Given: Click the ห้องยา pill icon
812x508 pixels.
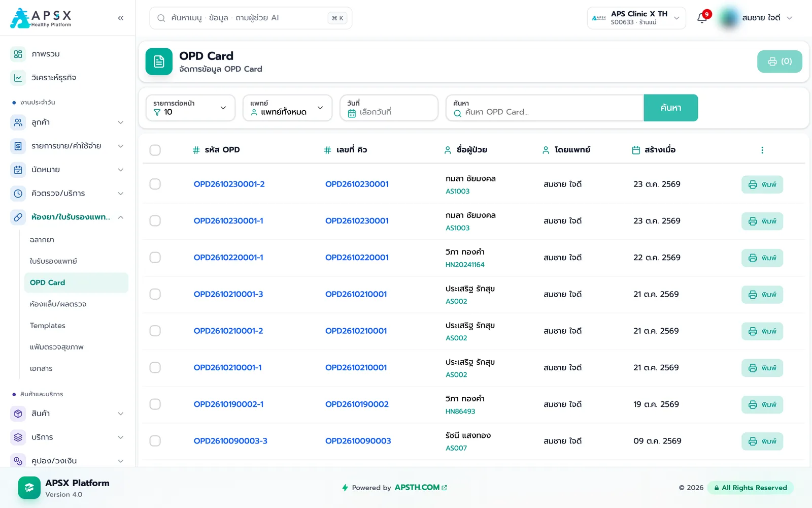Looking at the screenshot, I should click(x=18, y=217).
